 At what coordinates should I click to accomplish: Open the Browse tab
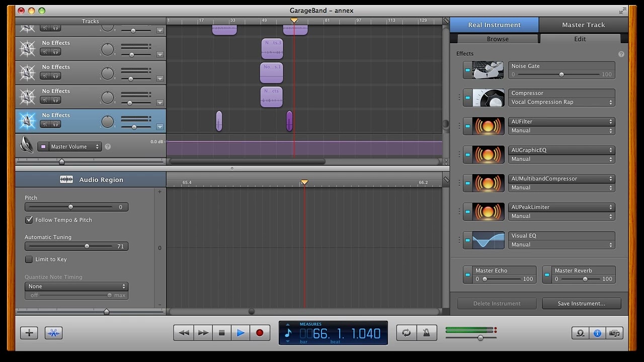(498, 39)
